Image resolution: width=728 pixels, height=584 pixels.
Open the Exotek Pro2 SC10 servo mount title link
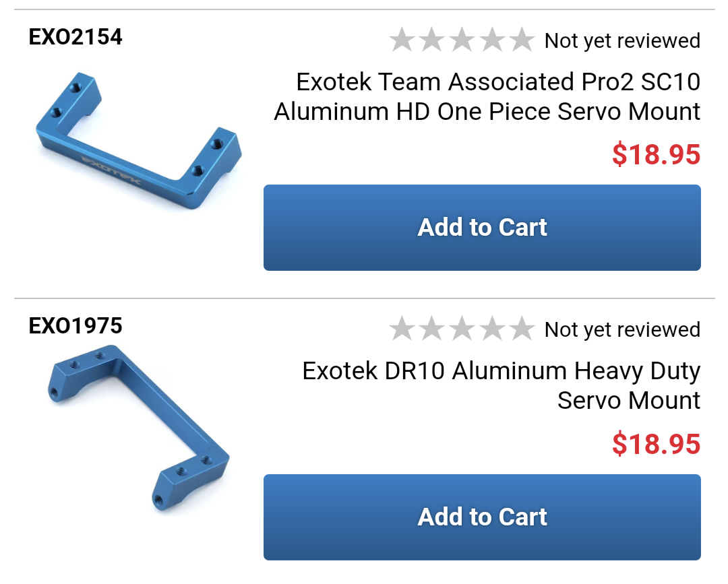click(487, 96)
